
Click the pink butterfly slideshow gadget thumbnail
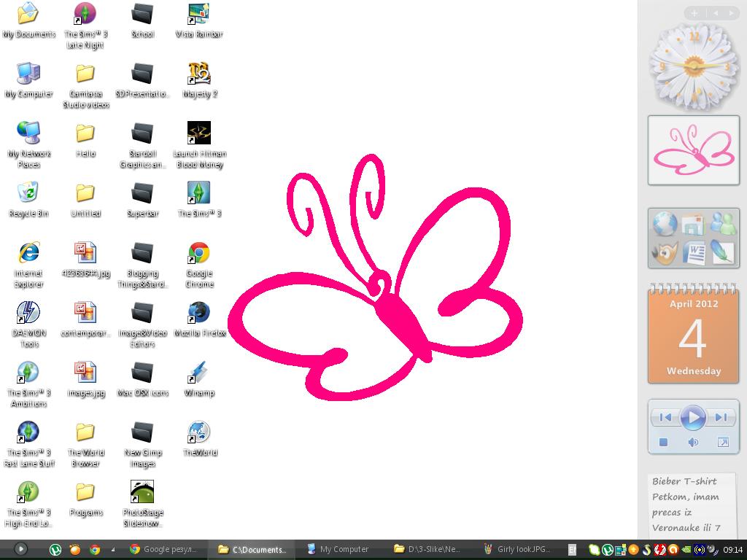[693, 149]
